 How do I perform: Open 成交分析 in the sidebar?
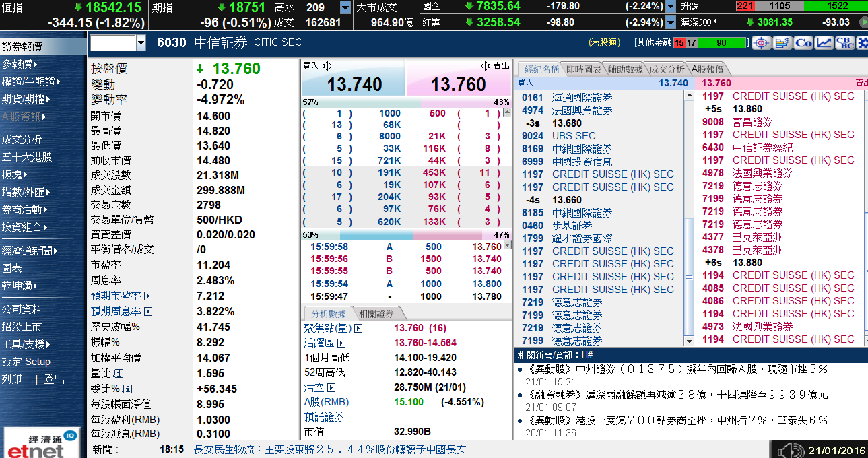tap(22, 139)
